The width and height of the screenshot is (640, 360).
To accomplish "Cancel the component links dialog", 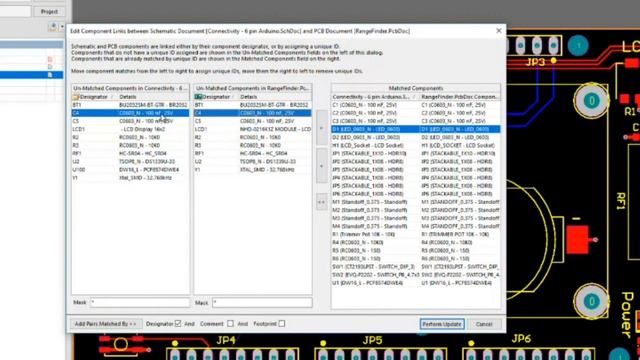I will click(x=484, y=324).
